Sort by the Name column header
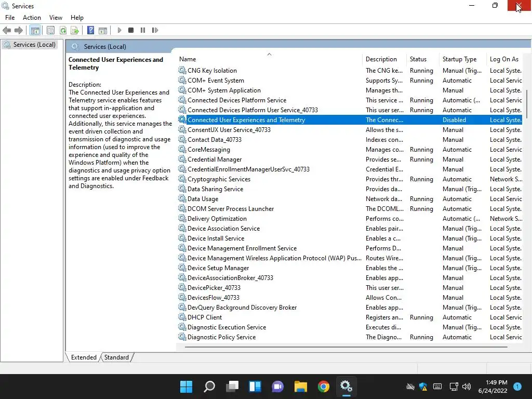 pos(270,59)
